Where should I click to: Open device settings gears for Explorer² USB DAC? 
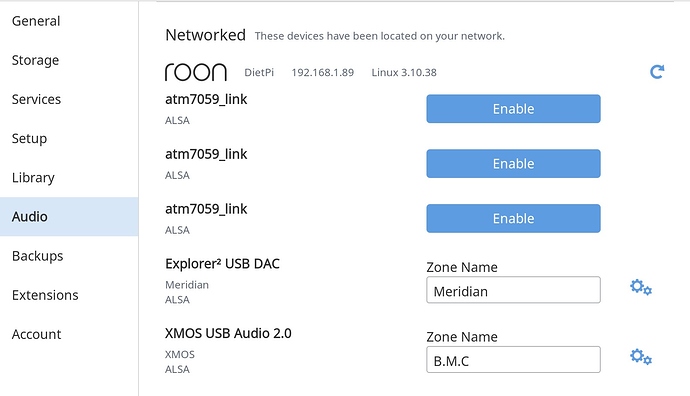(641, 287)
